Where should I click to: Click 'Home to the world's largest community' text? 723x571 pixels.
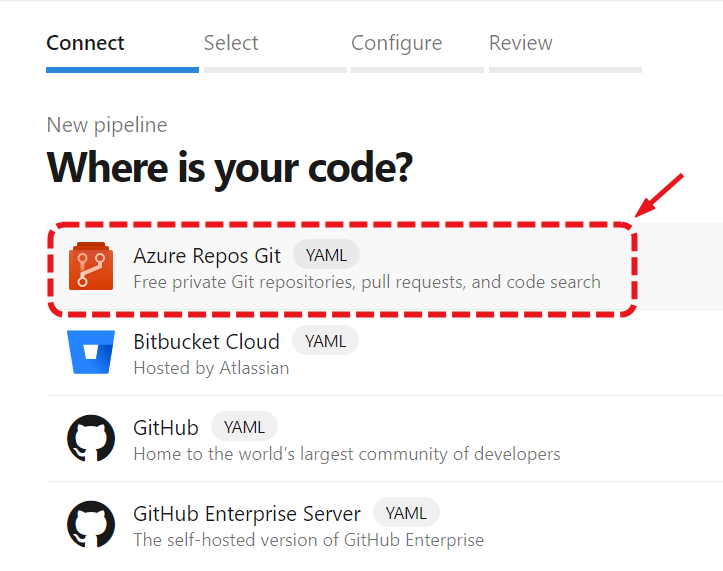[347, 454]
